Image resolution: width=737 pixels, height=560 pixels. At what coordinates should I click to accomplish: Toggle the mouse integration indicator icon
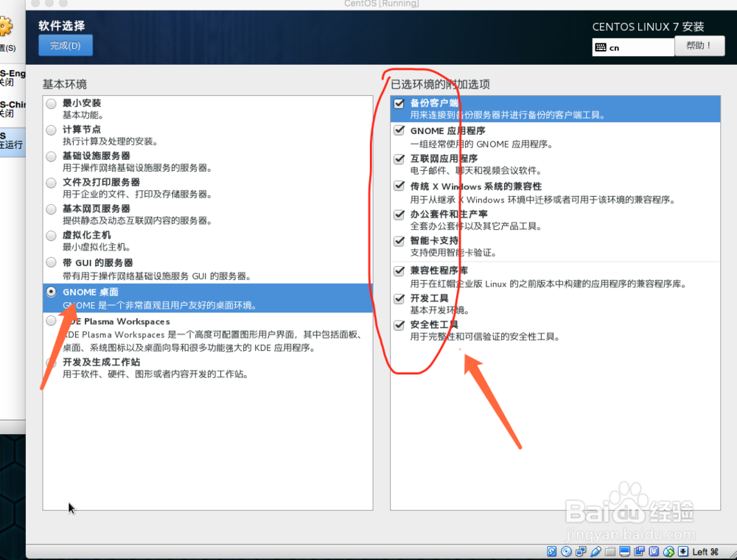coord(668,551)
